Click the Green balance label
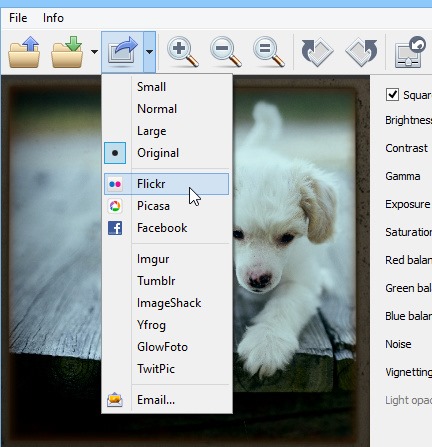Image resolution: width=432 pixels, height=447 pixels. pyautogui.click(x=409, y=288)
